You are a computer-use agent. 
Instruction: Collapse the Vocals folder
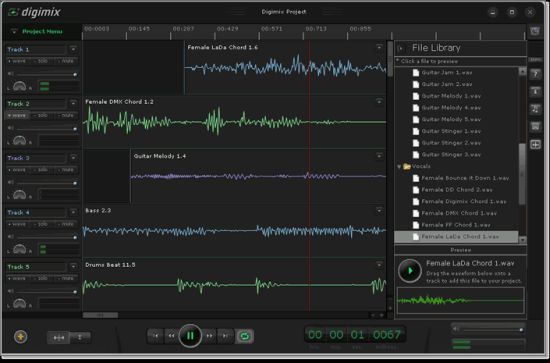coord(399,167)
